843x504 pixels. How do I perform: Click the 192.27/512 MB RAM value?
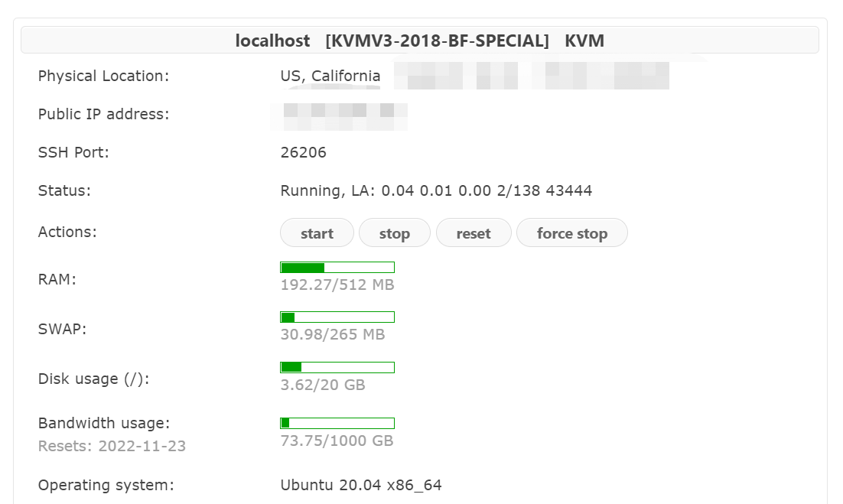[337, 285]
